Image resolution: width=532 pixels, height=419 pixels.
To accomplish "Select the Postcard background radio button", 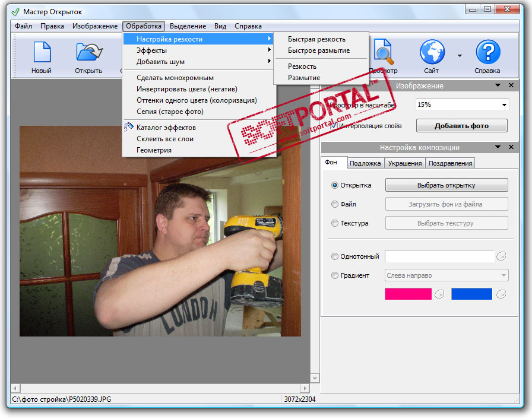I will (334, 185).
